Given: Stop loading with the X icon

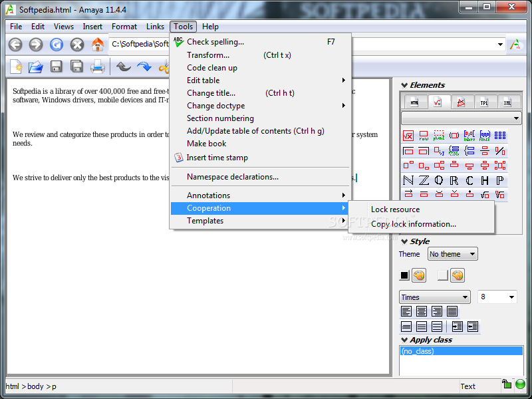Looking at the screenshot, I should pyautogui.click(x=77, y=45).
